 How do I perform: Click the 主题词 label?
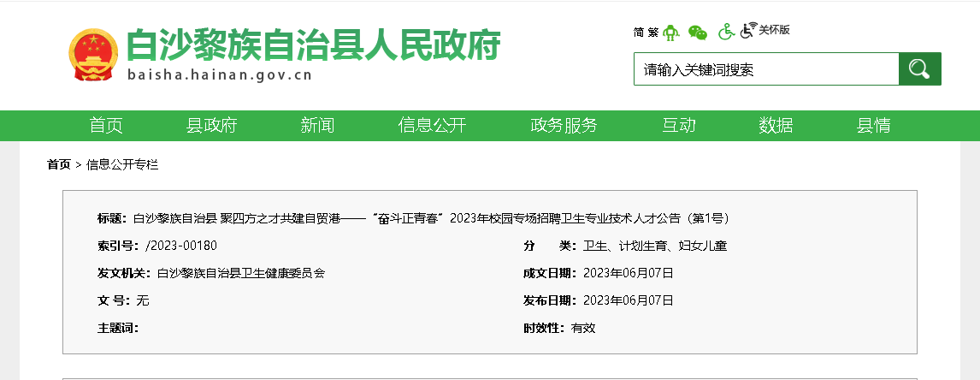coord(118,328)
